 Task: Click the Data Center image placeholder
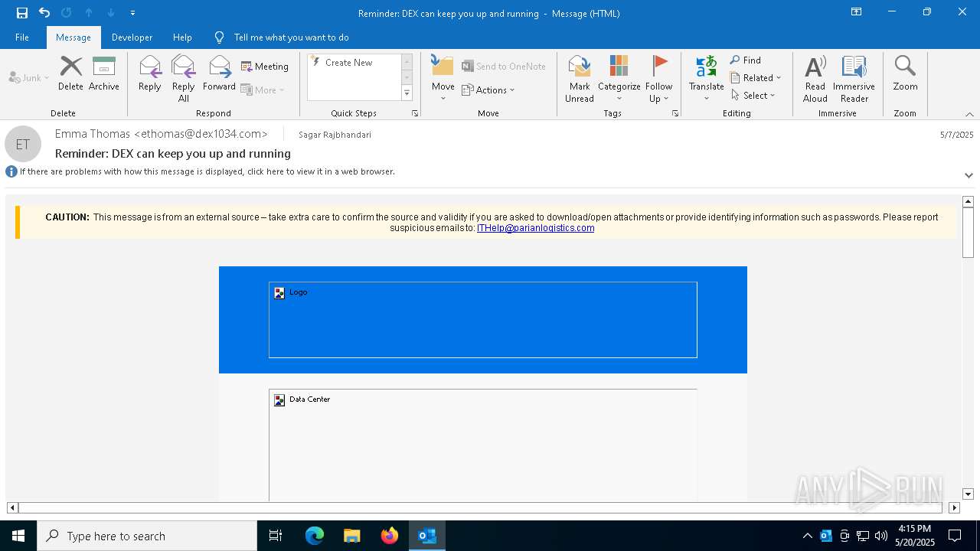pyautogui.click(x=483, y=445)
